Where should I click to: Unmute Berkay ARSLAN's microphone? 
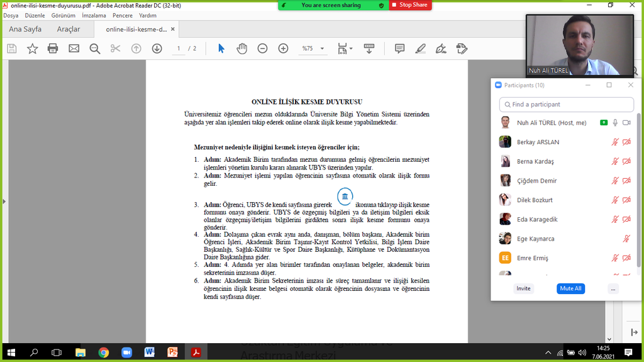coord(615,142)
